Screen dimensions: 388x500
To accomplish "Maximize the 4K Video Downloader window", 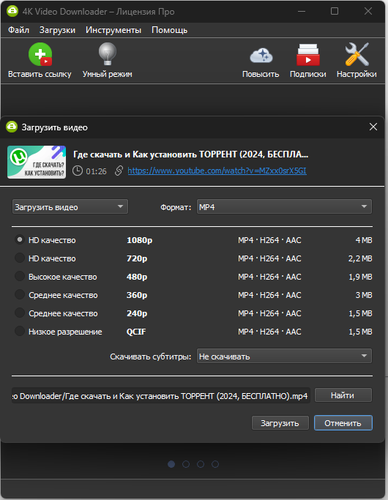I will (x=334, y=11).
